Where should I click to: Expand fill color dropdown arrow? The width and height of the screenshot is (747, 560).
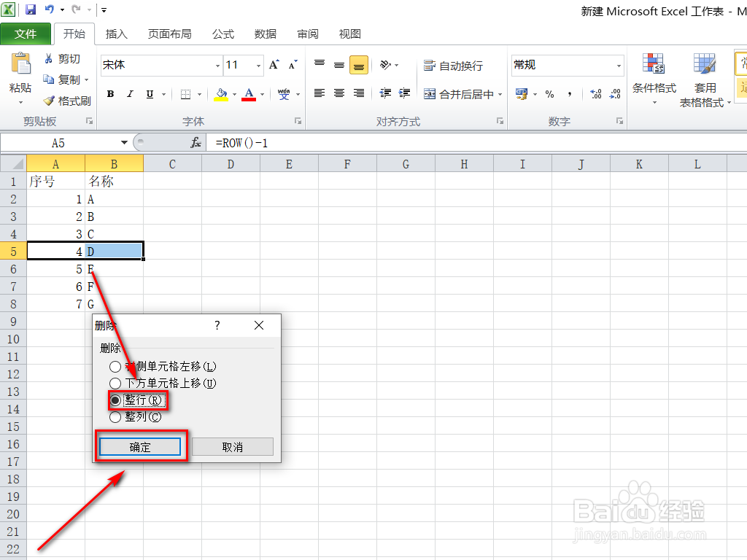pos(234,94)
